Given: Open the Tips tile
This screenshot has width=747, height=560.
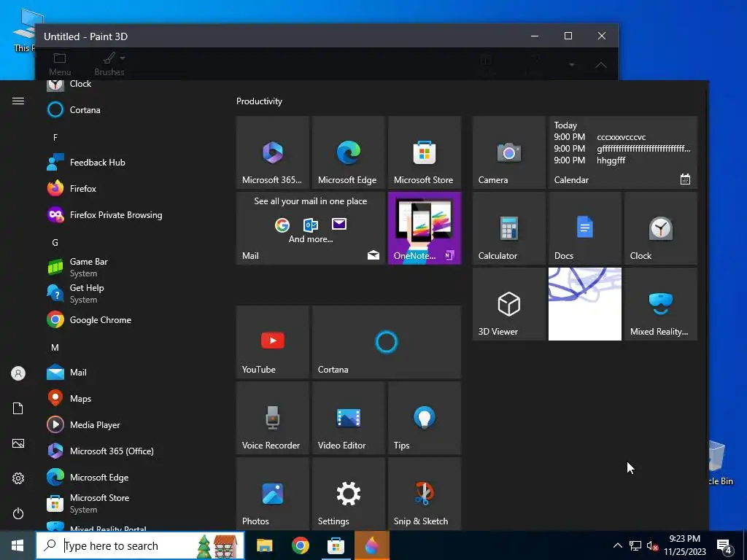Looking at the screenshot, I should pyautogui.click(x=424, y=418).
